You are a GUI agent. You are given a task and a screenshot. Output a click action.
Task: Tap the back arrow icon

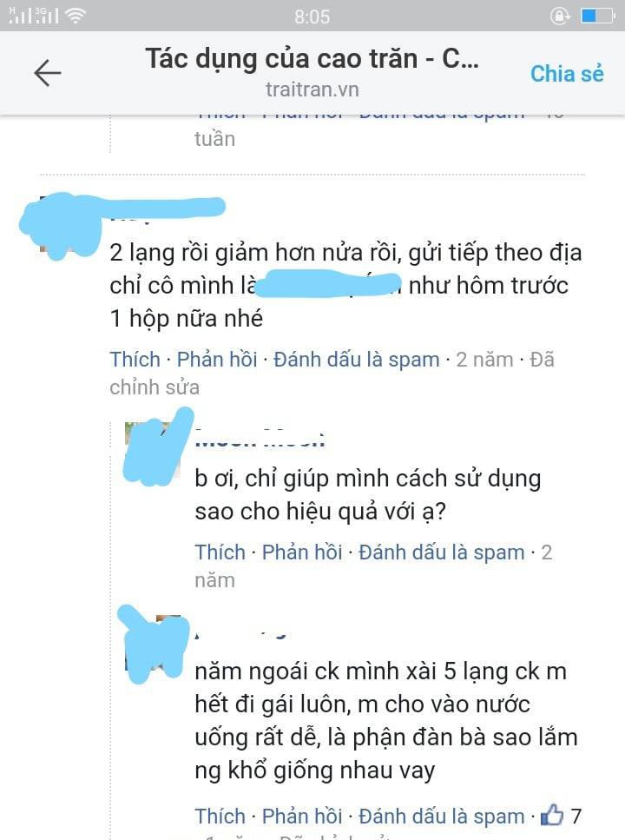[48, 73]
